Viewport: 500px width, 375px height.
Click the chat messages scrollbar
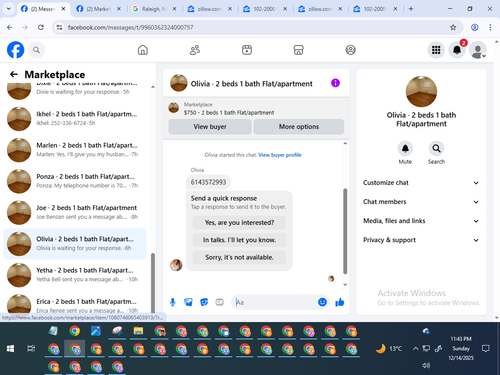click(345, 231)
